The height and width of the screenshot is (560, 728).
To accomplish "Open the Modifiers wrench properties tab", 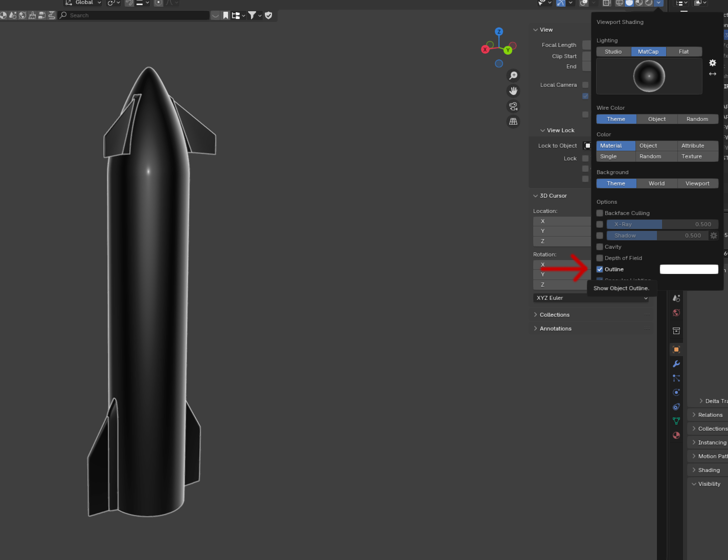I will [676, 364].
